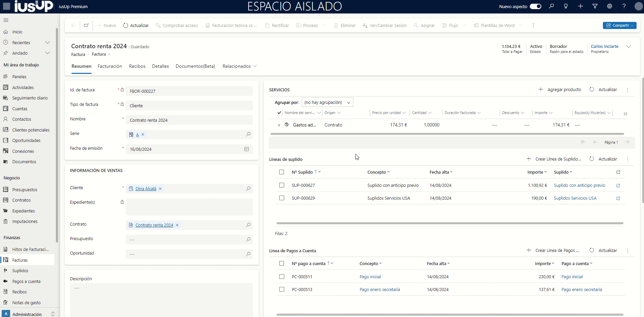Screen dimensions: 644x317
Task: Click Actualizar refresh in Servicios section
Action: [603, 90]
